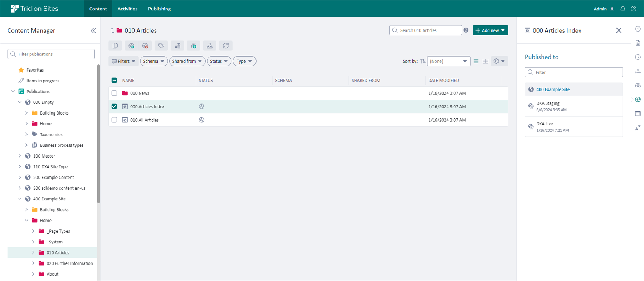This screenshot has height=281, width=644.
Task: Open the Type filter dropdown
Action: point(244,61)
